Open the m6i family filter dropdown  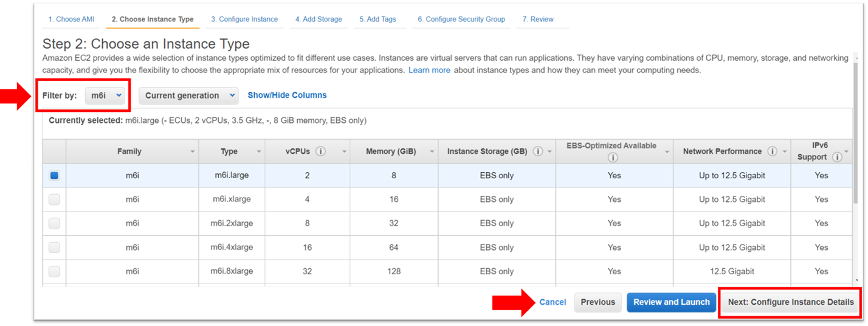(x=106, y=95)
